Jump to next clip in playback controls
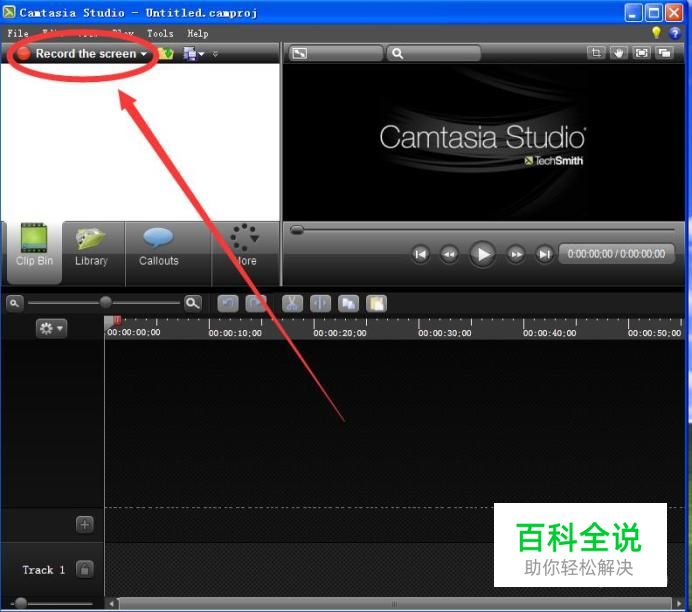Viewport: 692px width, 612px height. coord(545,254)
